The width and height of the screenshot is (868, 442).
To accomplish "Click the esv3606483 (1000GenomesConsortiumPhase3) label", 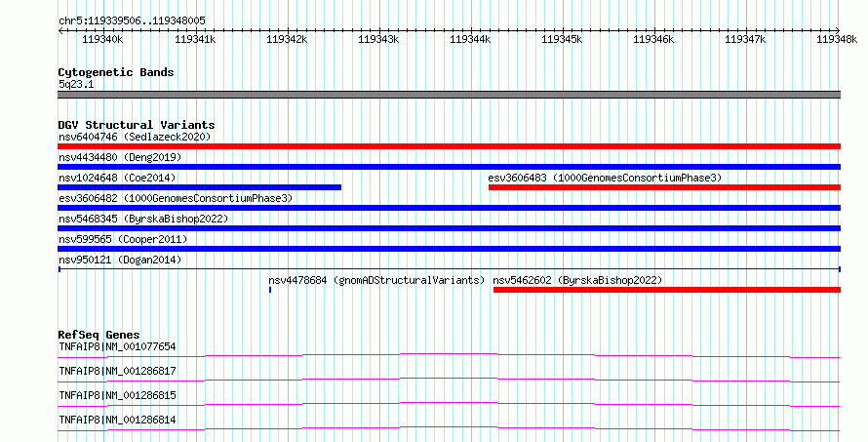I will 605,178.
